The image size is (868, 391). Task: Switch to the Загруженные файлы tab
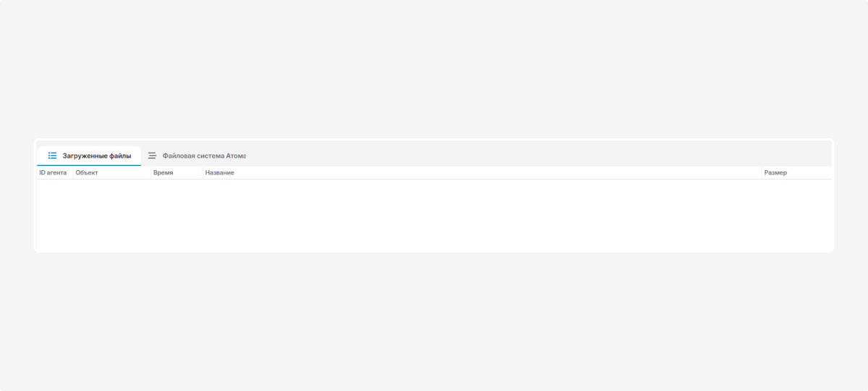point(96,156)
